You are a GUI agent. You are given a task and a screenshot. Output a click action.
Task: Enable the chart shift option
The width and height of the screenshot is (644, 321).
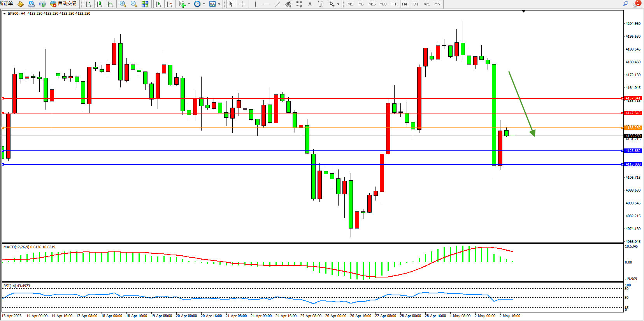(x=169, y=4)
